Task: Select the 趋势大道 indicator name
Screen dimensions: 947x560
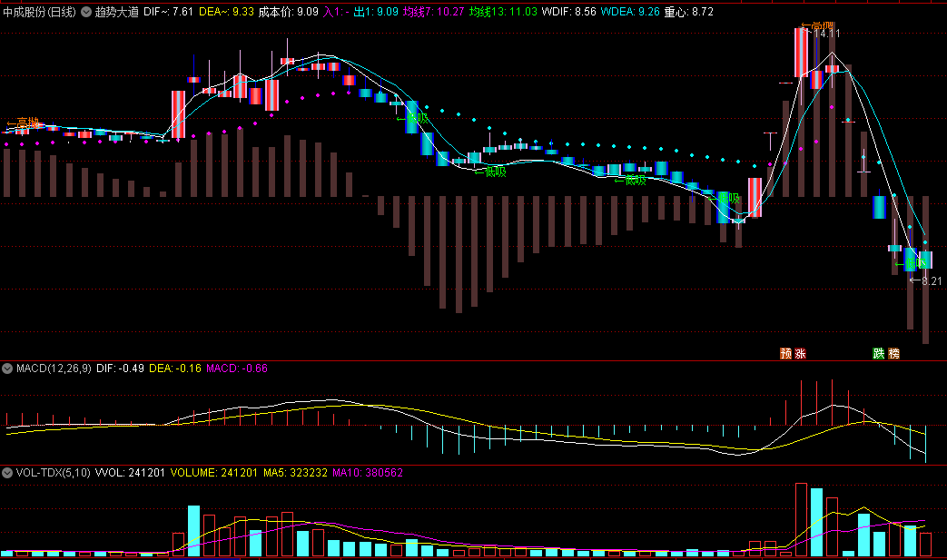Action: (116, 12)
